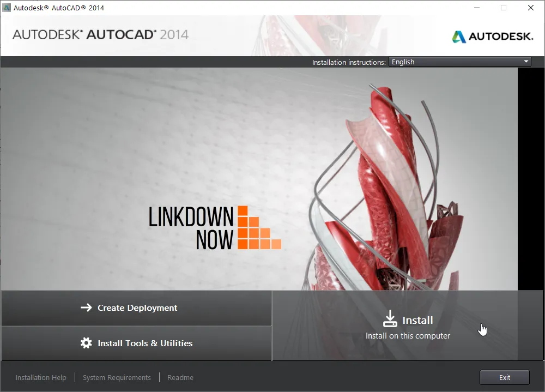View the System Requirements

[116, 377]
